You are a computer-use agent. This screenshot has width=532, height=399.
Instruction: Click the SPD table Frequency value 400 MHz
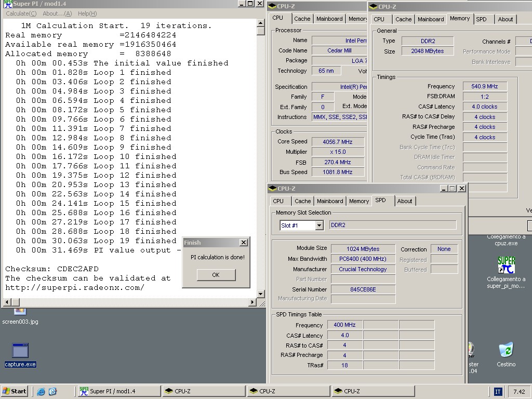(345, 325)
